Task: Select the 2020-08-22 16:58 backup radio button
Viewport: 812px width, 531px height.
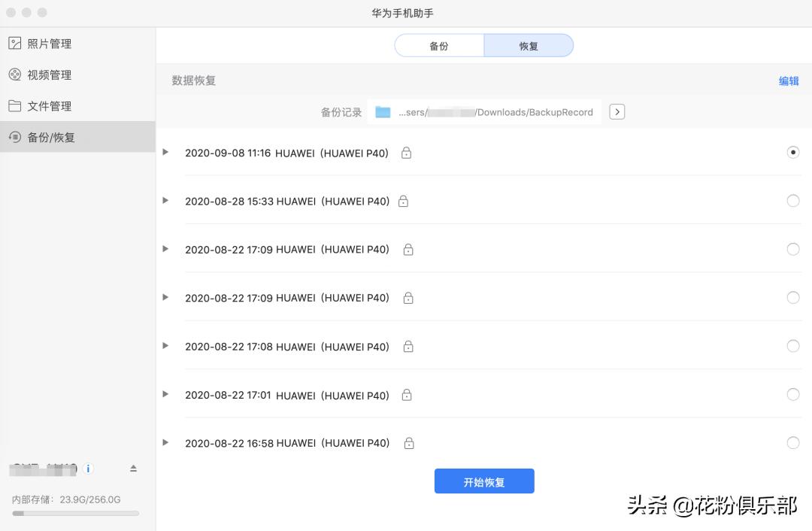Action: 793,443
